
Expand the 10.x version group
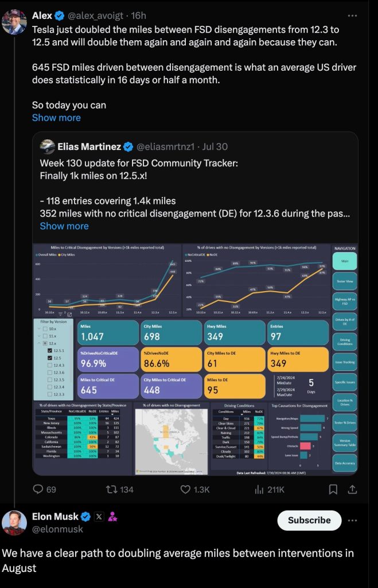pos(40,328)
